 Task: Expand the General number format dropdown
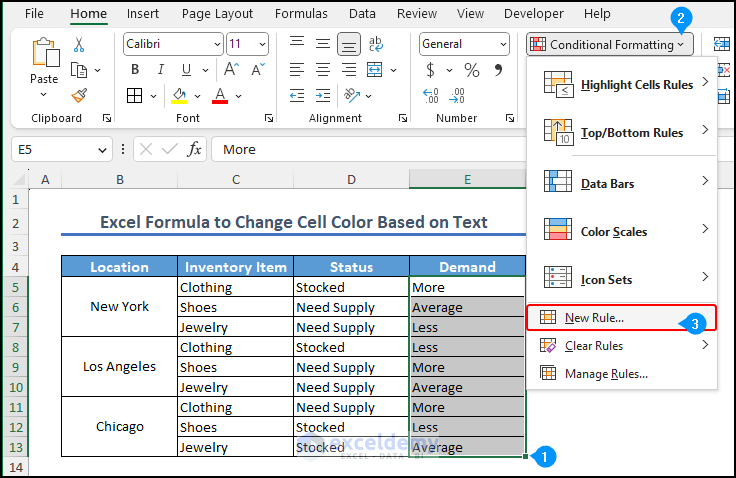point(501,44)
